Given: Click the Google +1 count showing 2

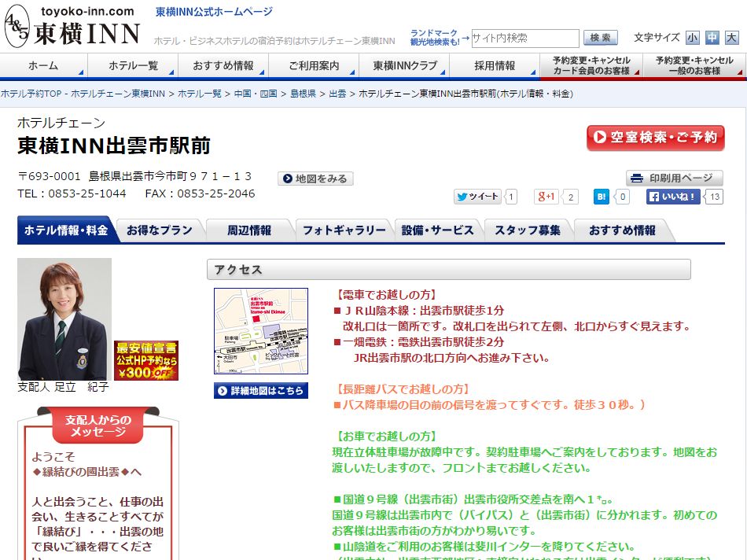Looking at the screenshot, I should [570, 197].
